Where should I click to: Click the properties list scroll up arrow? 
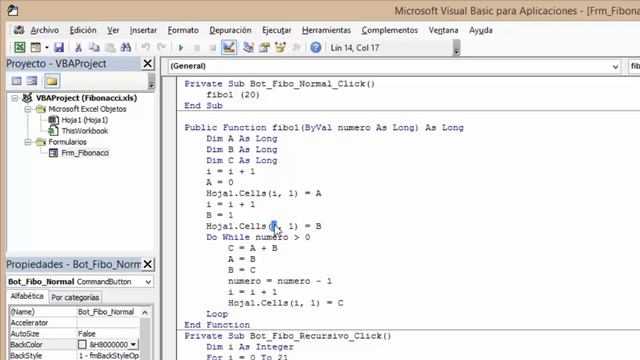(x=145, y=312)
